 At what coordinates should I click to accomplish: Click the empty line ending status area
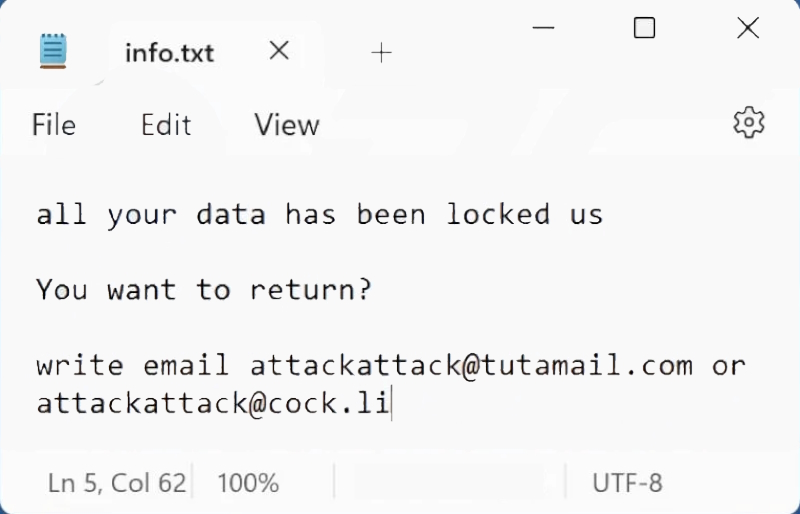click(449, 483)
